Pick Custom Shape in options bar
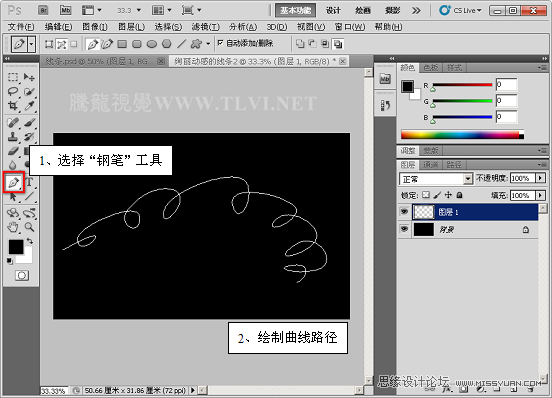The width and height of the screenshot is (552, 398). (x=196, y=44)
